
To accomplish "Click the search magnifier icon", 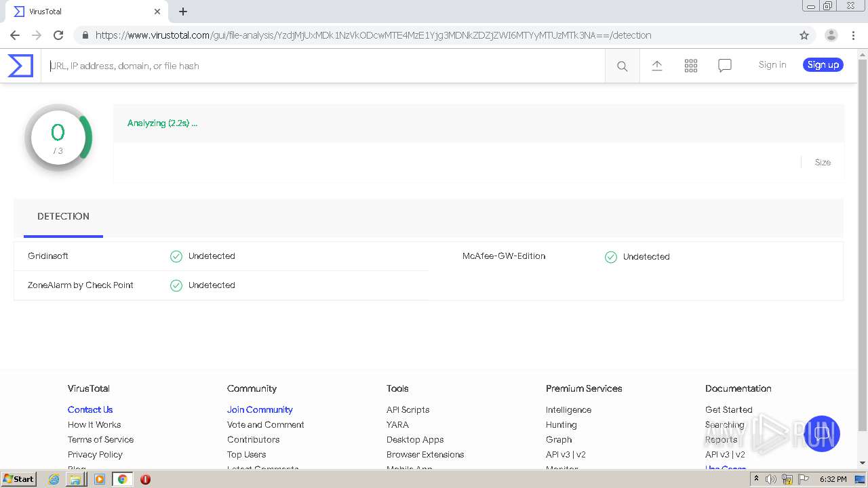I will click(622, 66).
